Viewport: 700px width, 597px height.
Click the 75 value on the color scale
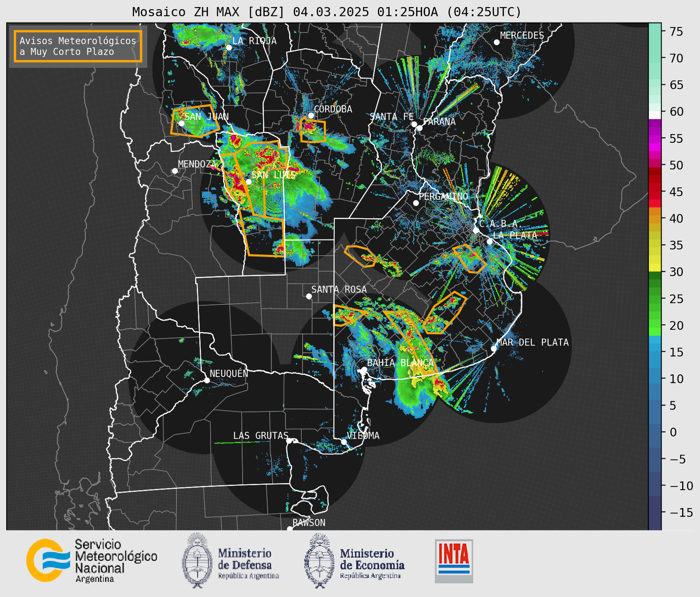click(x=676, y=32)
